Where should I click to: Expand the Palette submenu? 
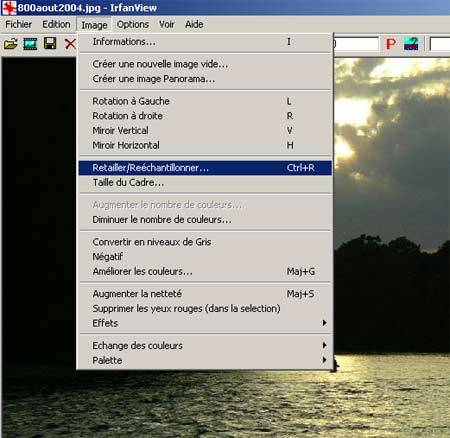tap(205, 360)
